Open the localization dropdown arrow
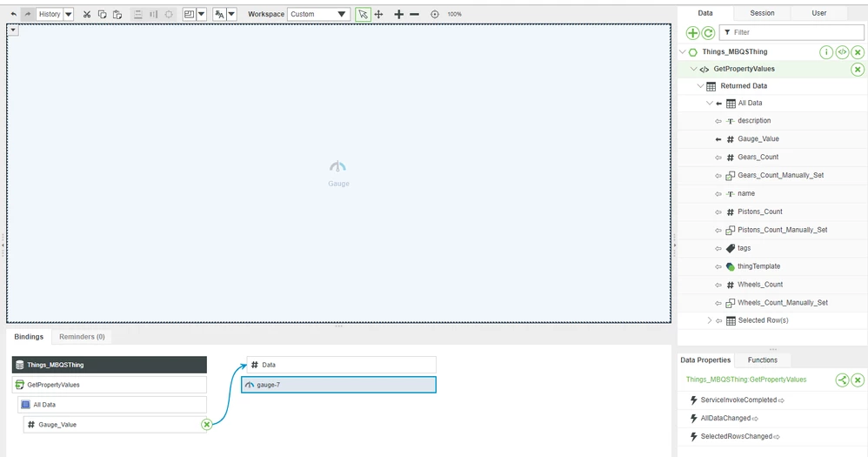Viewport: 868px width, 457px height. point(232,14)
